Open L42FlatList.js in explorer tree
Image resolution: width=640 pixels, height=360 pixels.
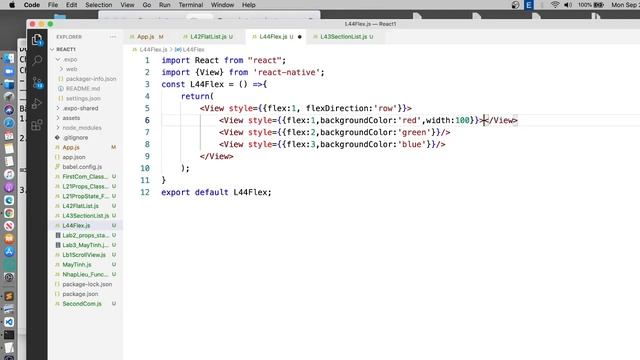[80, 206]
